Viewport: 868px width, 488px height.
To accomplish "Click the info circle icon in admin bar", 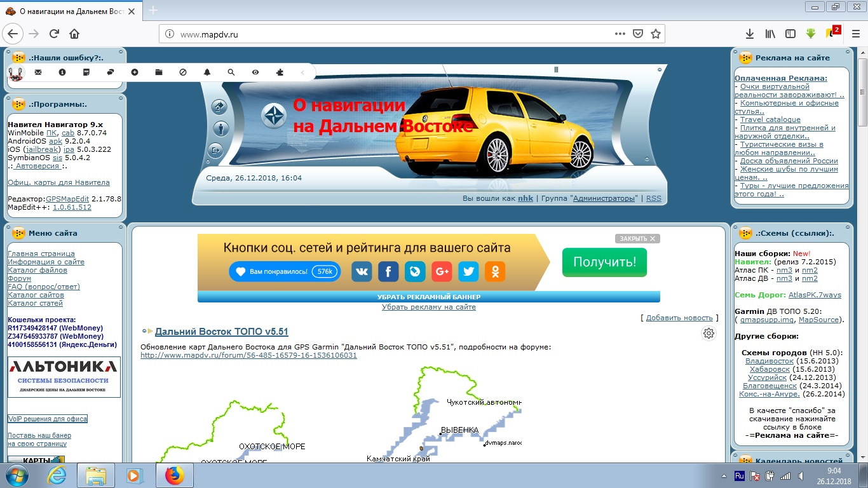I will [62, 72].
